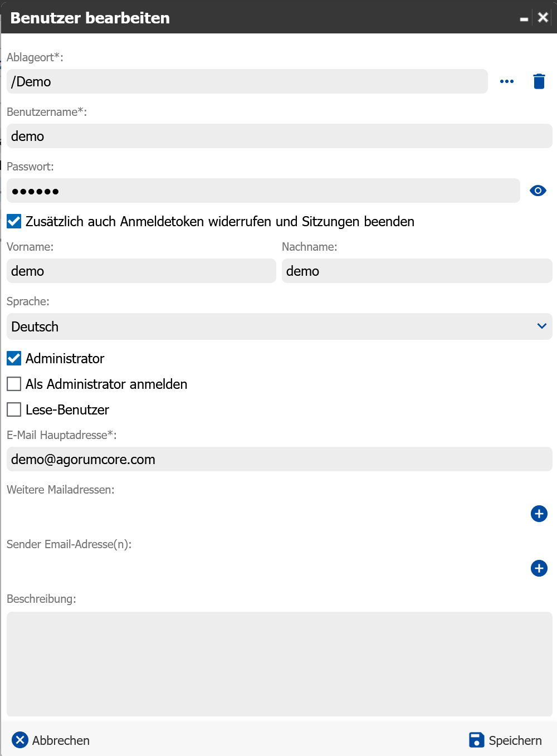Uncheck the Administrator checkbox
Screen dimensions: 557x756
click(14, 358)
